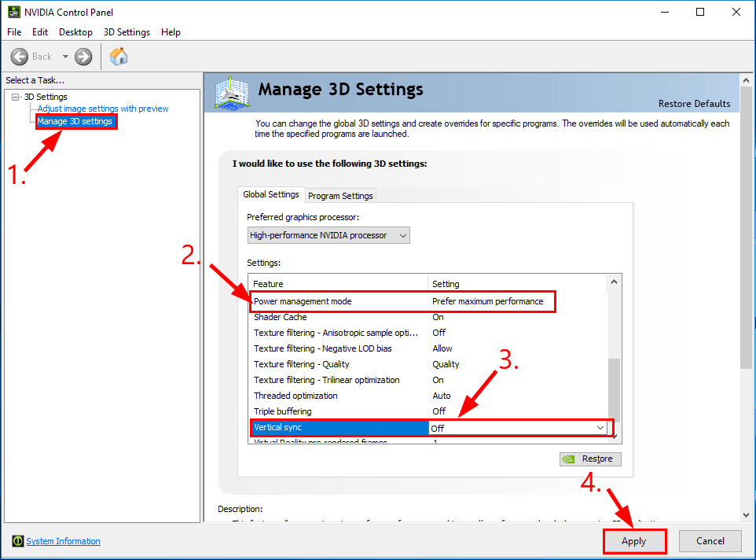Click the Home icon in toolbar
Viewport: 756px width, 560px height.
(119, 57)
